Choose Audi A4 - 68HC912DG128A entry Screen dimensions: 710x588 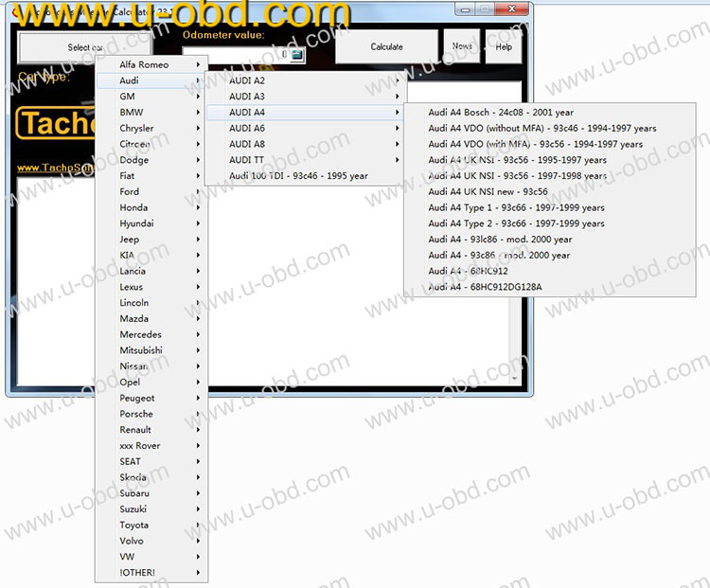coord(550,287)
